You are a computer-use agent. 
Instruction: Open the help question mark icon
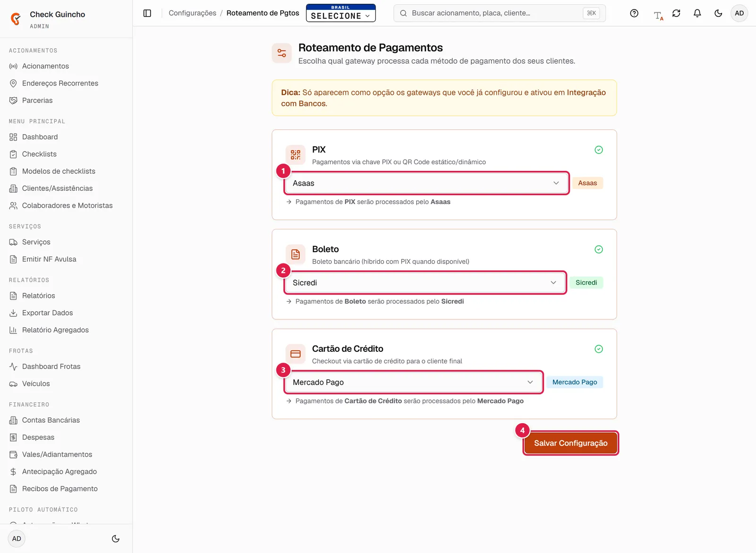pyautogui.click(x=634, y=13)
